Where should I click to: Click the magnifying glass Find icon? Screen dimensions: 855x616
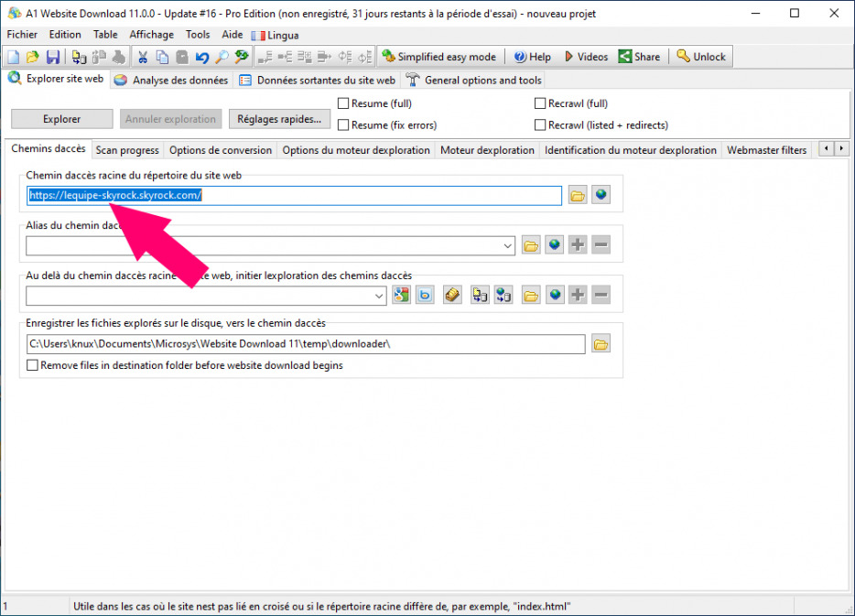click(222, 57)
